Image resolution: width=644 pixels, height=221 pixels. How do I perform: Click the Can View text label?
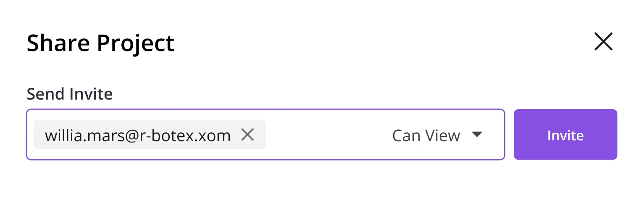pyautogui.click(x=426, y=135)
